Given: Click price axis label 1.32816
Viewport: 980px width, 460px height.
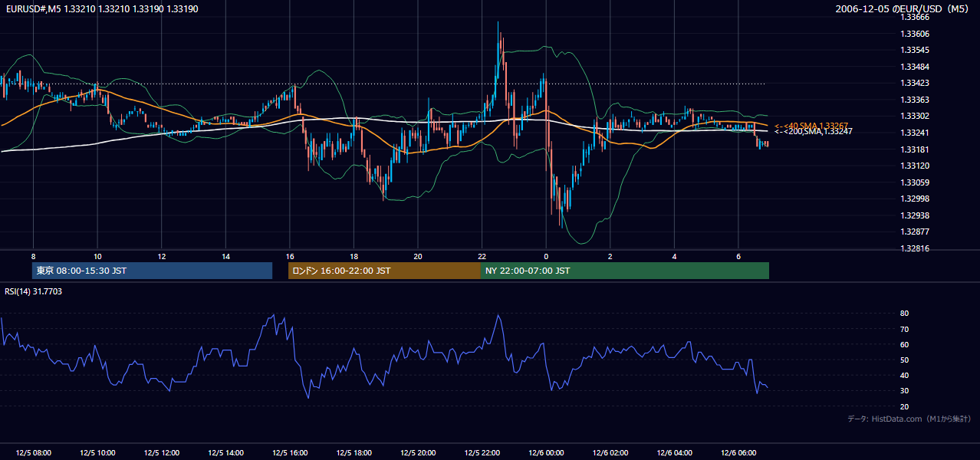Looking at the screenshot, I should click(914, 248).
